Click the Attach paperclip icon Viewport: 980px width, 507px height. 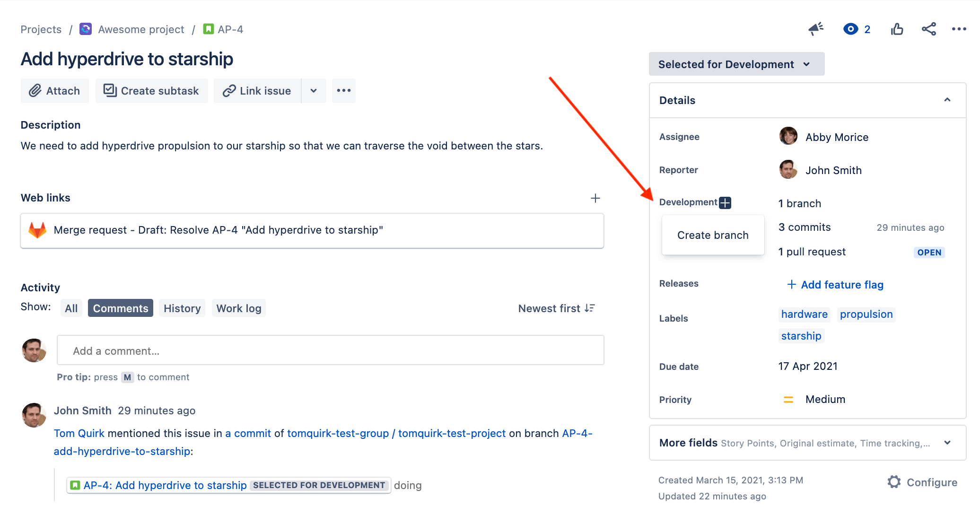click(35, 90)
